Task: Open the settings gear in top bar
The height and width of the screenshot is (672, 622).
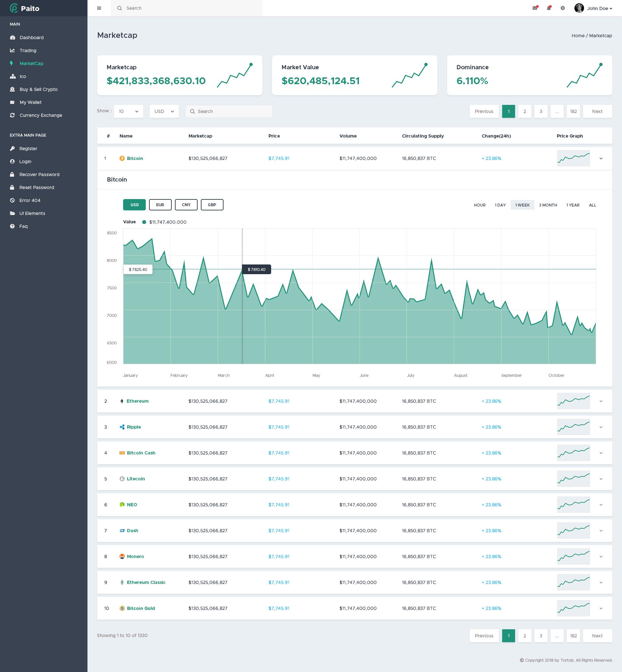Action: click(562, 8)
